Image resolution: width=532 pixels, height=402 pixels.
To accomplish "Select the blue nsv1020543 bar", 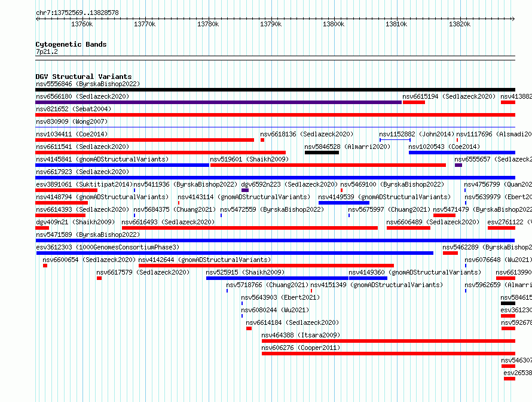I will click(x=462, y=153).
